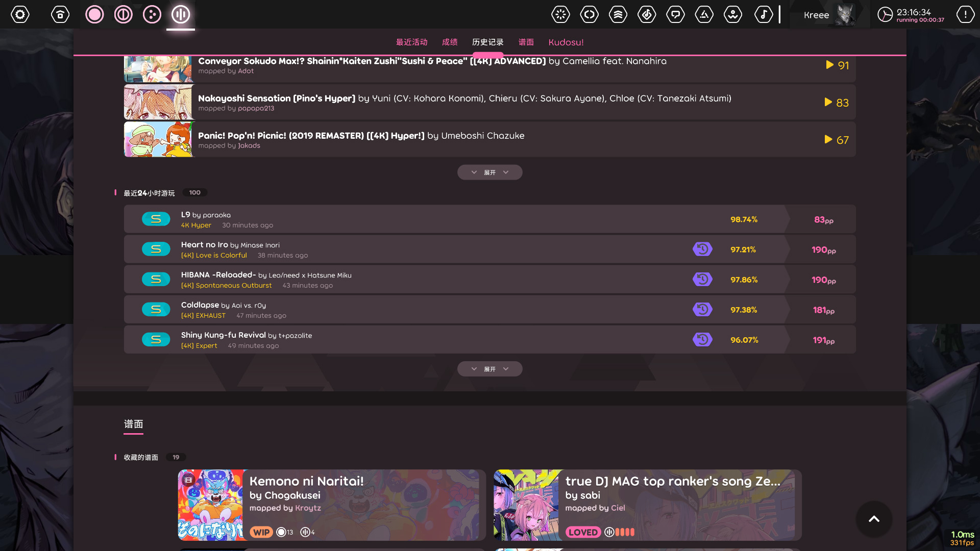Switch to the Kudosu! section tab
Image resolution: width=980 pixels, height=551 pixels.
click(566, 42)
